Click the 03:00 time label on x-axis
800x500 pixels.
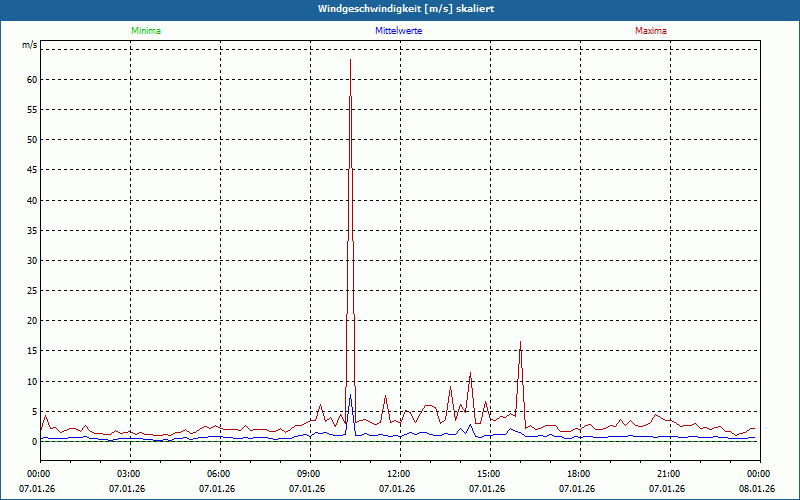[x=131, y=474]
